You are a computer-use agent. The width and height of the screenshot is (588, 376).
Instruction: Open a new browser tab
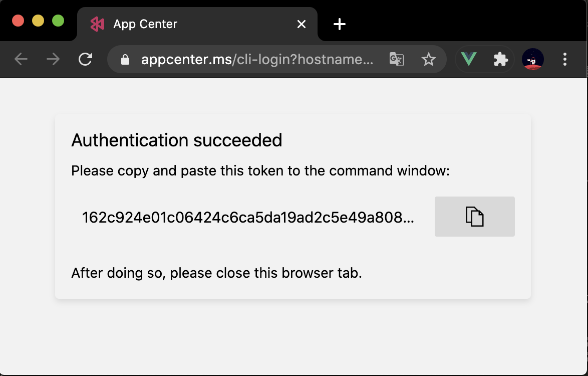(340, 24)
